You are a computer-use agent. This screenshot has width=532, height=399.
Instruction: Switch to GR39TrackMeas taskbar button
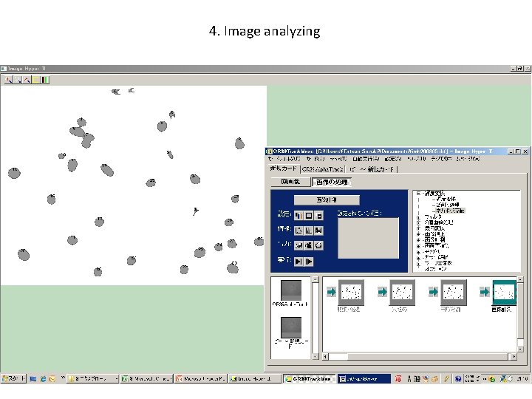[x=310, y=378]
